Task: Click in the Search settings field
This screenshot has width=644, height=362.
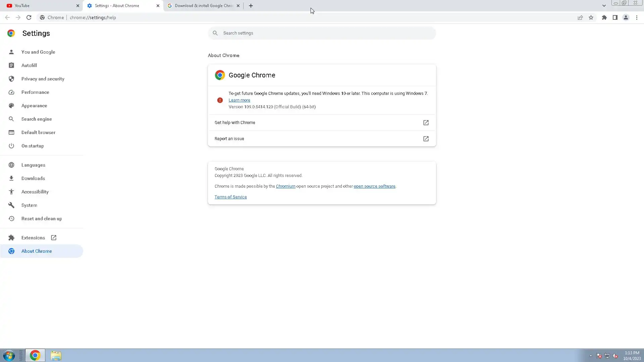Action: point(322,33)
